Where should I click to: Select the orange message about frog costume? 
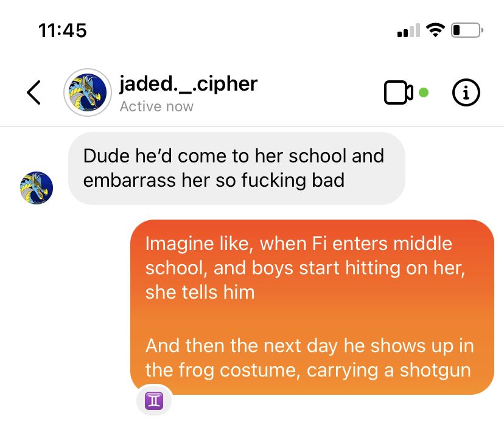(312, 307)
